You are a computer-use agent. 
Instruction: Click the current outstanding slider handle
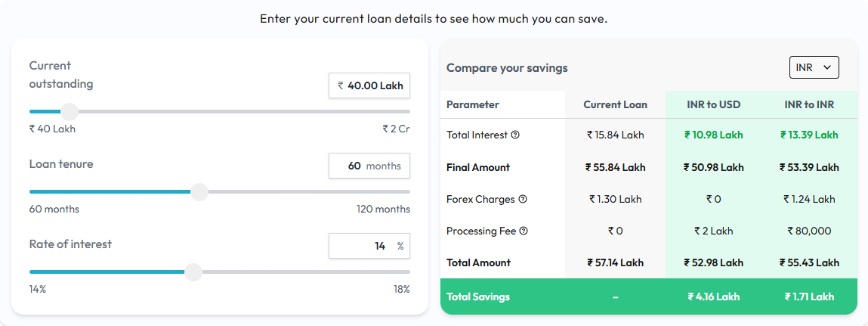point(70,112)
